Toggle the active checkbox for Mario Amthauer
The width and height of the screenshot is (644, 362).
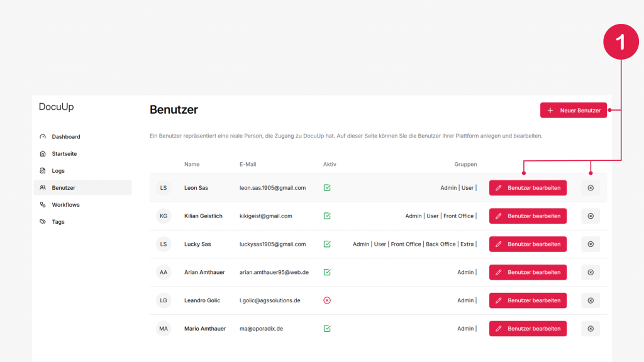point(327,329)
